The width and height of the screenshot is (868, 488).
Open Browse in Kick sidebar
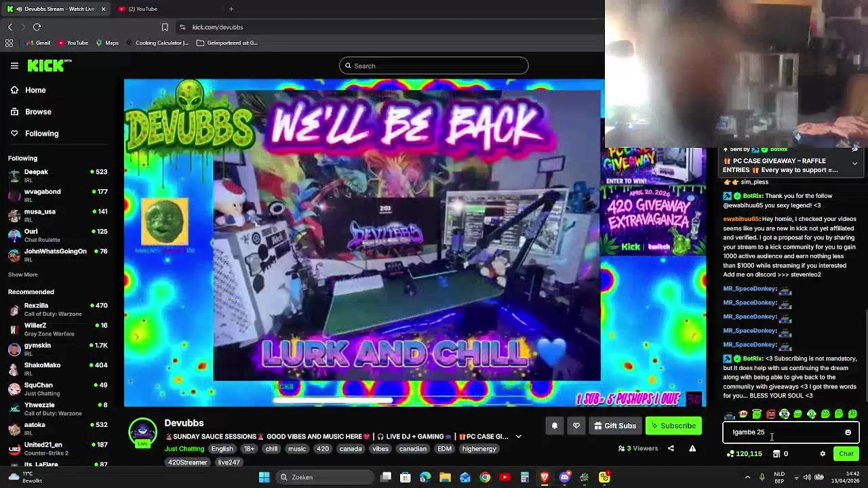pos(38,112)
